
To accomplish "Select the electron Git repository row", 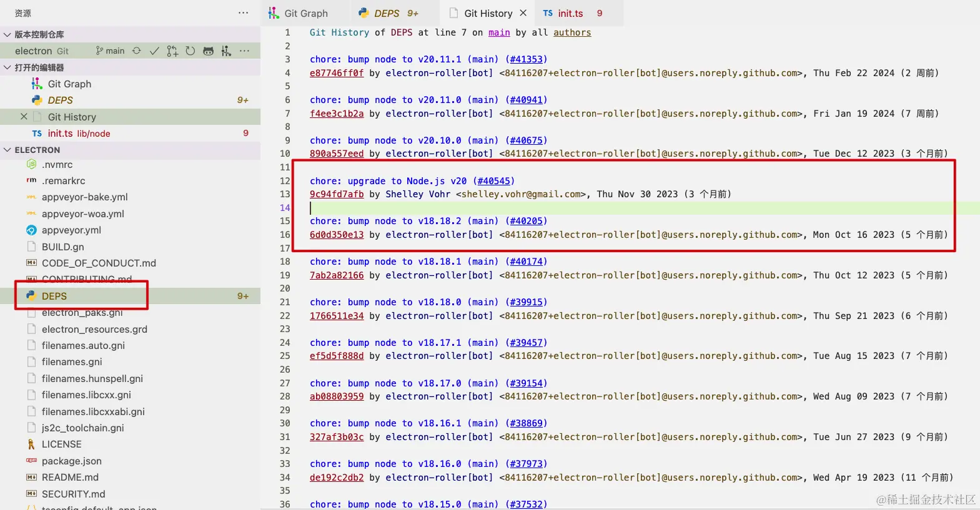I will pyautogui.click(x=130, y=51).
